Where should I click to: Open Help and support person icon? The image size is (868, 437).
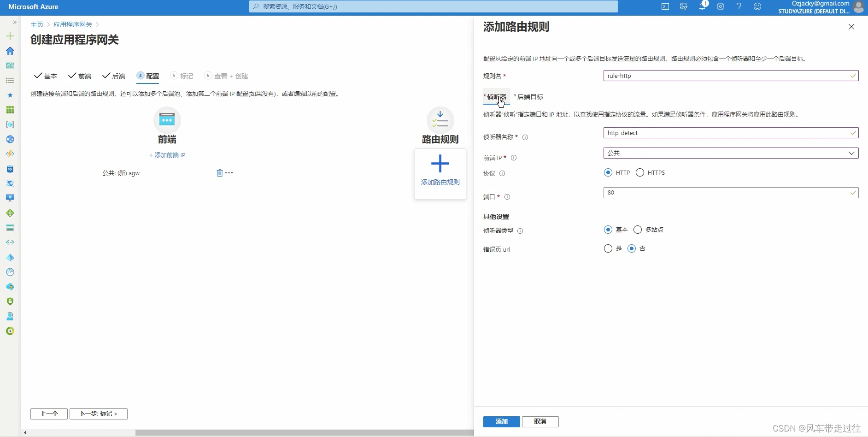pyautogui.click(x=10, y=316)
